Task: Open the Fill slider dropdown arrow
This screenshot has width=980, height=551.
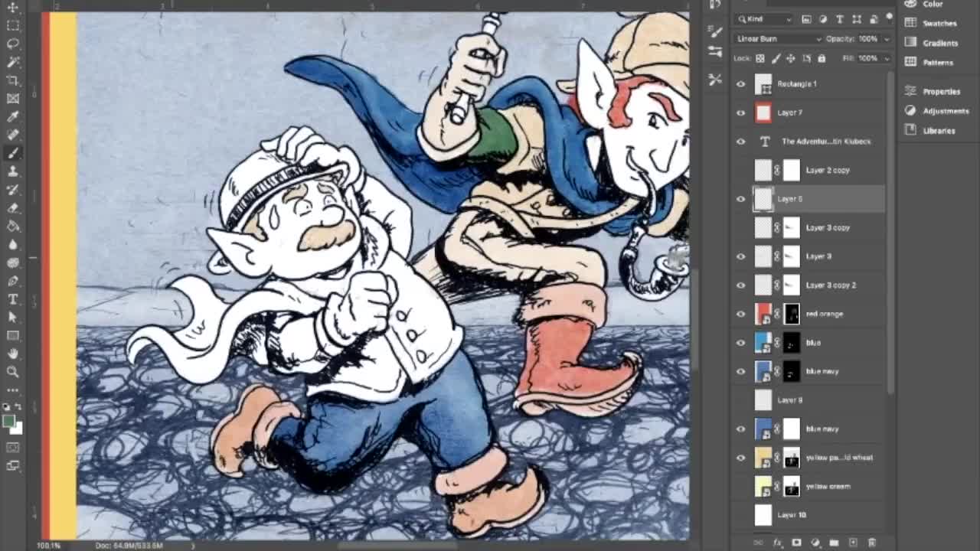Action: pyautogui.click(x=887, y=58)
